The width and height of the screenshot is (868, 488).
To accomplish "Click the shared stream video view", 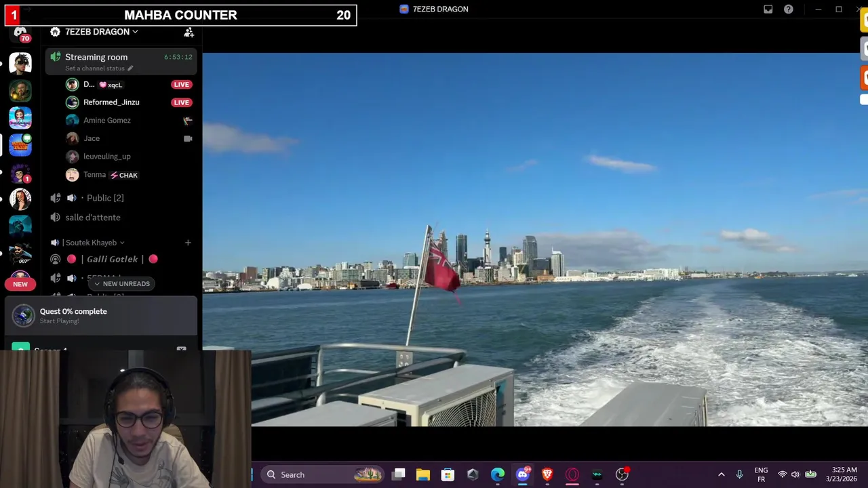I will (x=535, y=240).
